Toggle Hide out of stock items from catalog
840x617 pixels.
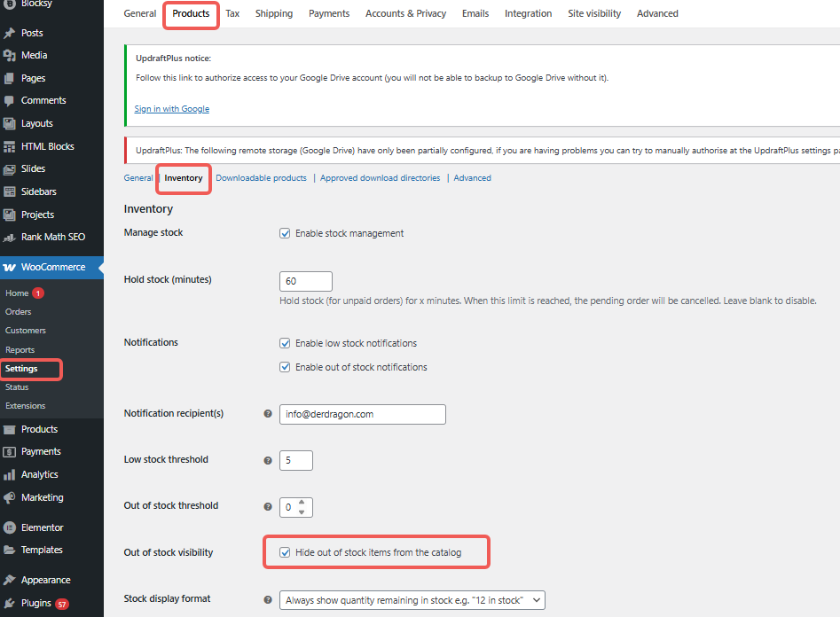pos(285,551)
